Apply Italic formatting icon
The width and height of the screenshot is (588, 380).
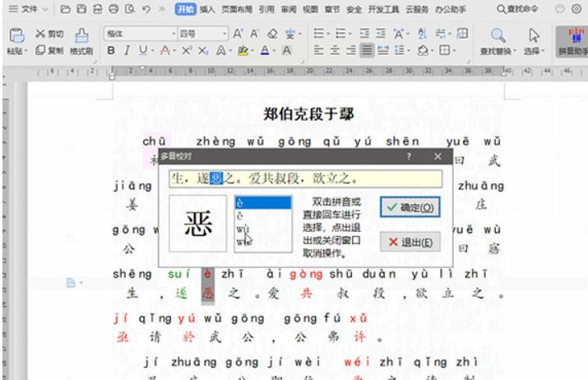(127, 50)
